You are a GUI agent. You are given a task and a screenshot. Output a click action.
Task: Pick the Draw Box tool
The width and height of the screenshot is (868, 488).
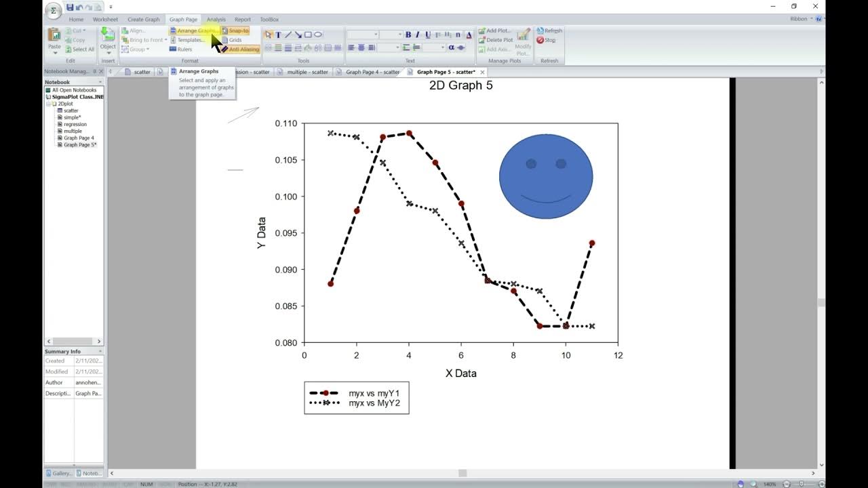pos(308,35)
